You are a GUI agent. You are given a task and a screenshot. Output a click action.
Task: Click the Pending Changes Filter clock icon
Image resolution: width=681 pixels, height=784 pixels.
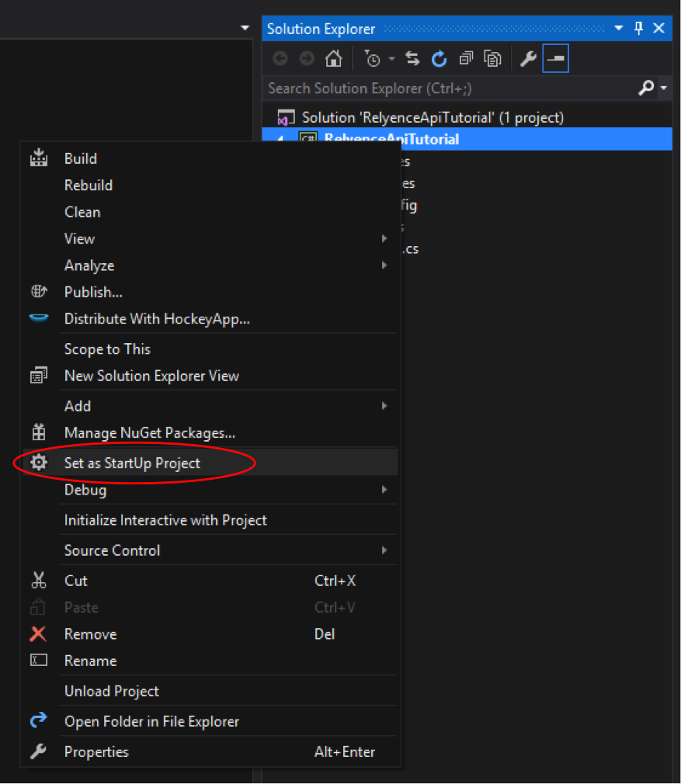pyautogui.click(x=373, y=59)
